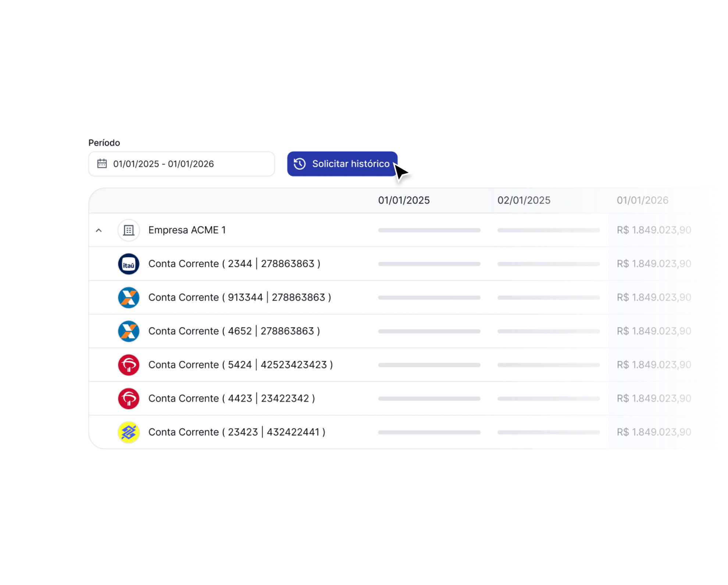Click Caixa logo for account 4652
728x585 pixels.
[129, 331]
